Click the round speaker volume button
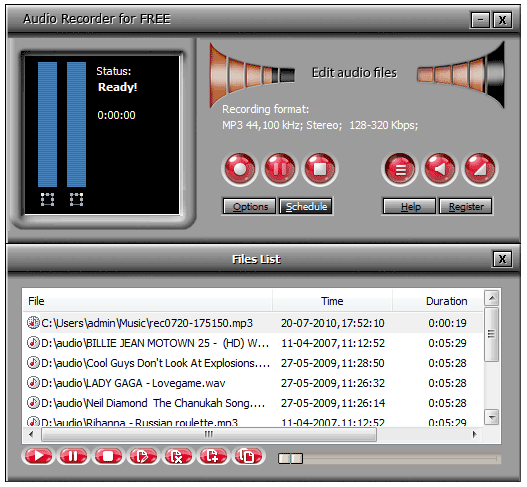The height and width of the screenshot is (487, 527). [440, 169]
